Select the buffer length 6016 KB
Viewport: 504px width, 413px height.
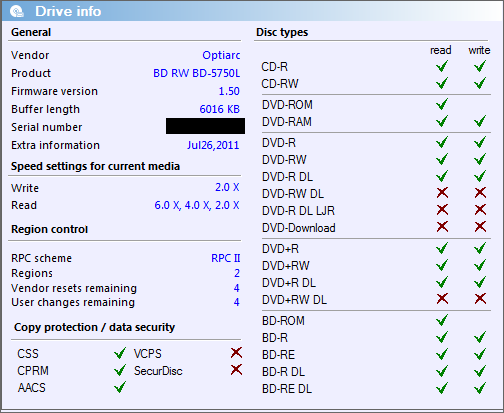(219, 109)
